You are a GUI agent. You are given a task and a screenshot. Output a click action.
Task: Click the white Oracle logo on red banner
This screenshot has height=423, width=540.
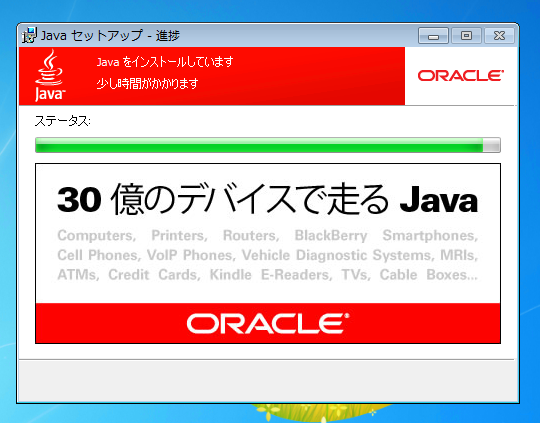[x=268, y=323]
